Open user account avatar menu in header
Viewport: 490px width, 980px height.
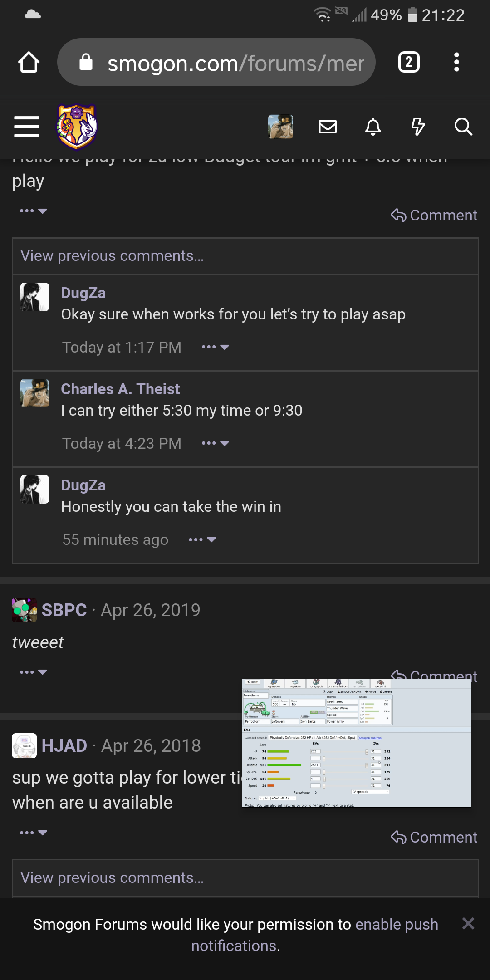[x=280, y=127]
